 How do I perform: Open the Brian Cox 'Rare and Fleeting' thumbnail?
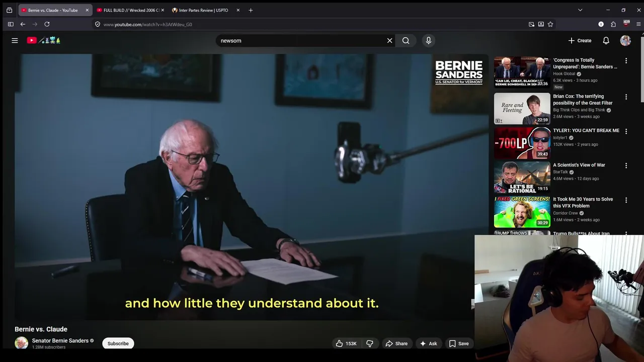coord(522,109)
